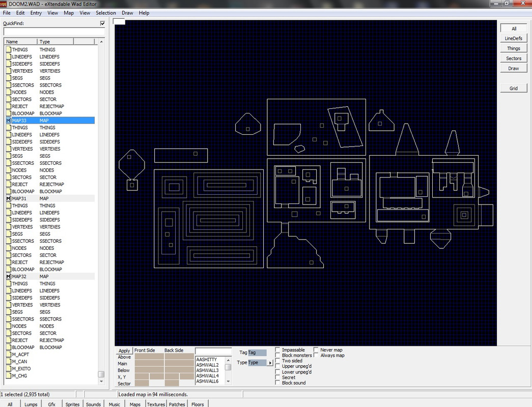Viewport: 532px width, 407px height.
Task: Open the Draw menu
Action: coord(127,13)
